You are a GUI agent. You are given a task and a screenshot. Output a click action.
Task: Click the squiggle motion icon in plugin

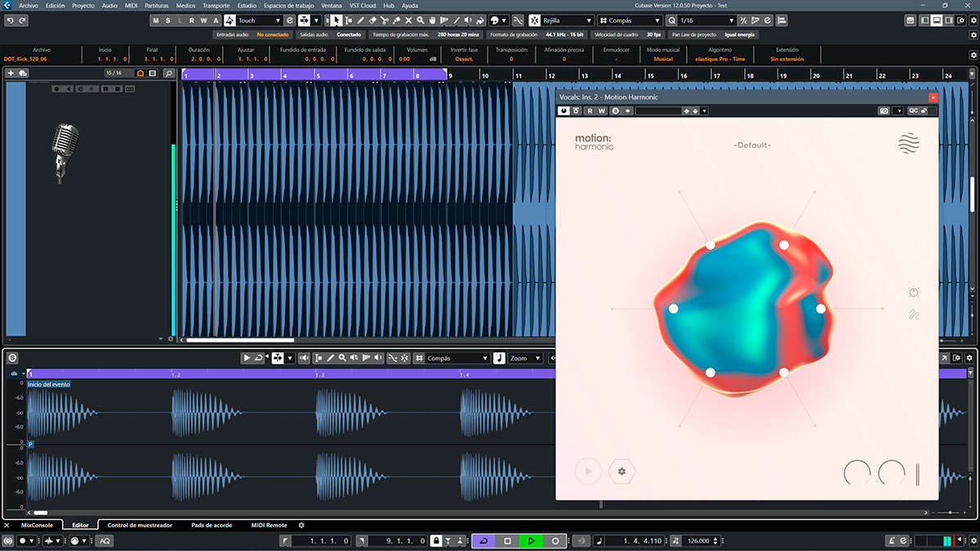(914, 315)
